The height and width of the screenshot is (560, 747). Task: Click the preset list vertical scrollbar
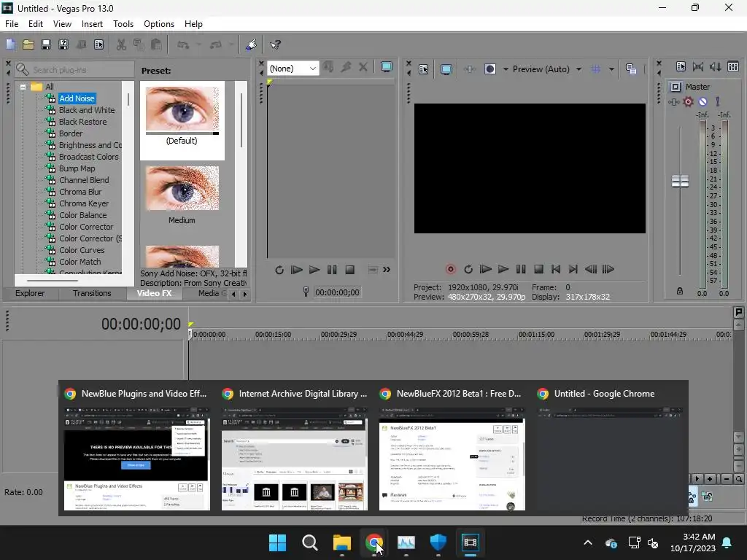pyautogui.click(x=241, y=120)
